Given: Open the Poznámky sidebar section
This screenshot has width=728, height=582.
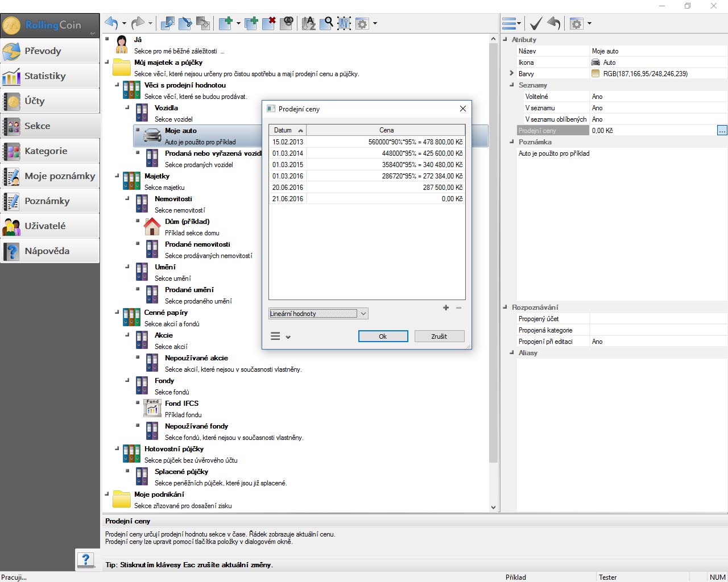Looking at the screenshot, I should (x=50, y=201).
